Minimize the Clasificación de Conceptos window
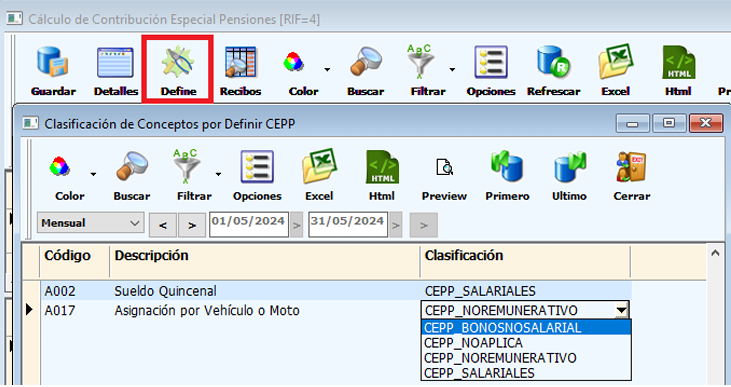Screen dimensions: 731x387 [x=632, y=123]
